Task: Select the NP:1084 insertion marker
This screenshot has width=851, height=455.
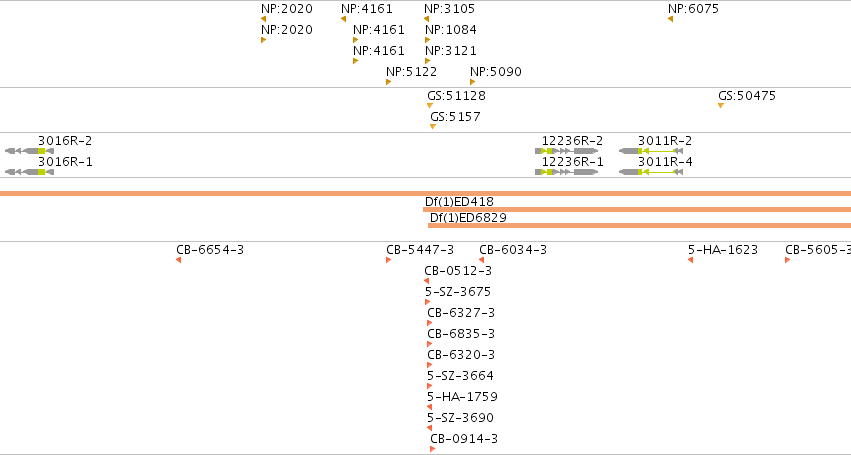Action: [x=428, y=40]
